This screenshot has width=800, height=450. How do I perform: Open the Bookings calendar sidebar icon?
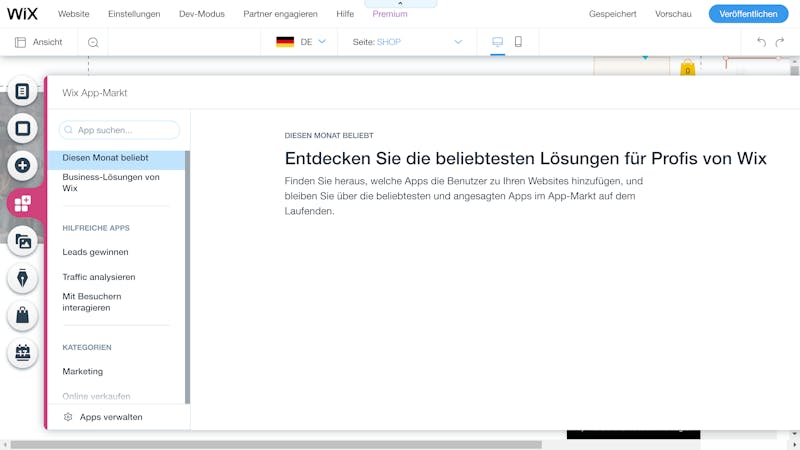click(22, 353)
